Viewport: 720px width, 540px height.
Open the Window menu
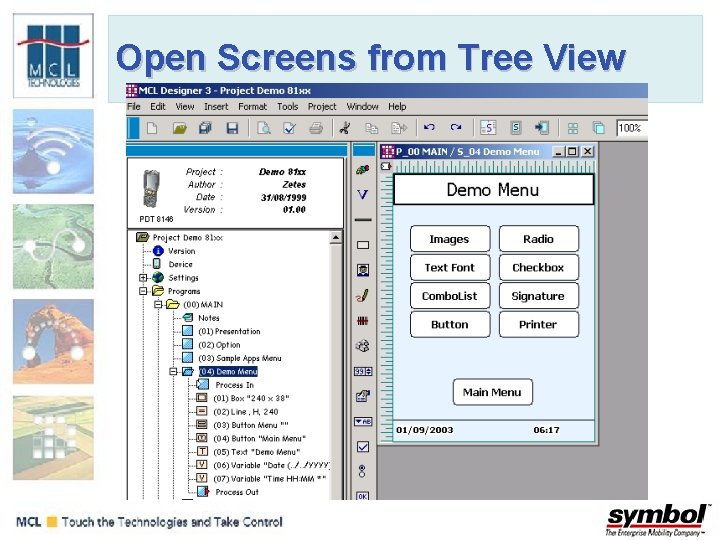pyautogui.click(x=362, y=107)
